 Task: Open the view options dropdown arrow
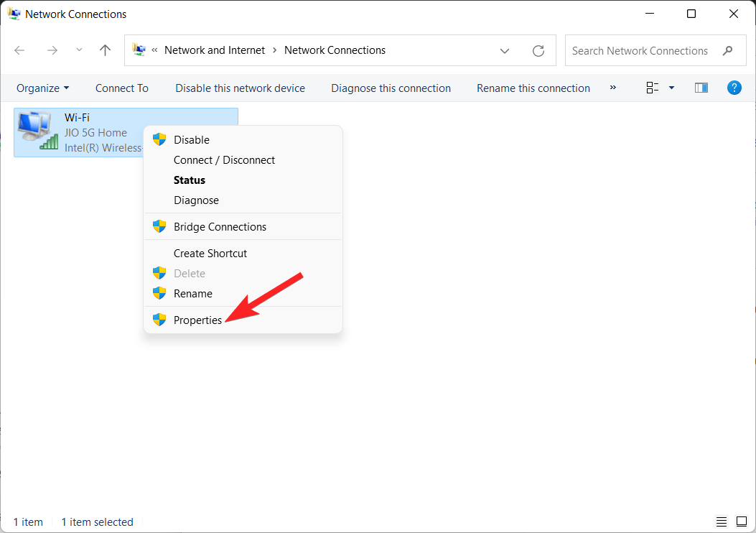pos(671,88)
